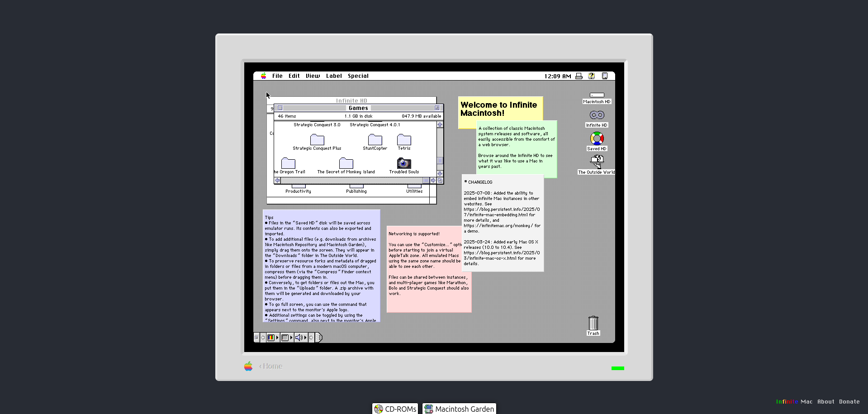Click The Outside World network icon
Viewport: 868px width, 414px height.
pos(597,162)
